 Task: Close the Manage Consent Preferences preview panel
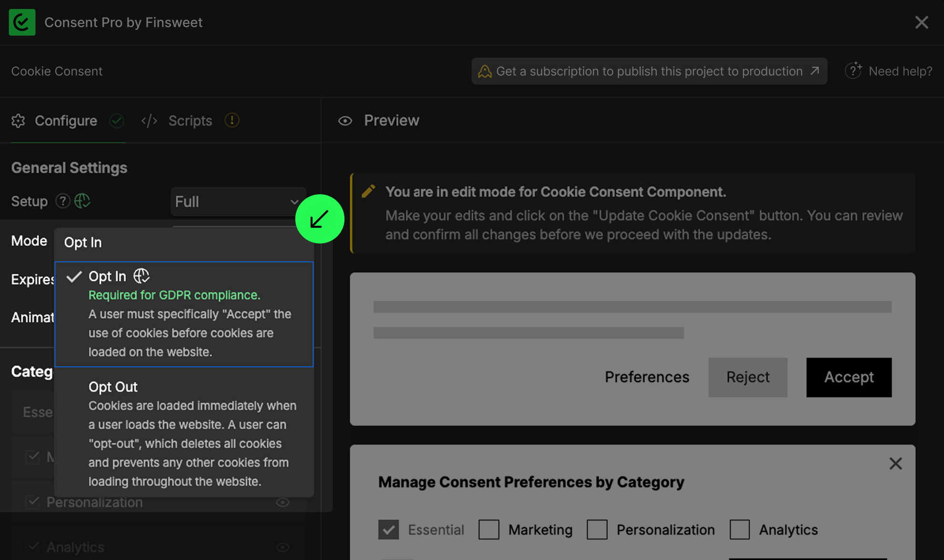tap(895, 463)
